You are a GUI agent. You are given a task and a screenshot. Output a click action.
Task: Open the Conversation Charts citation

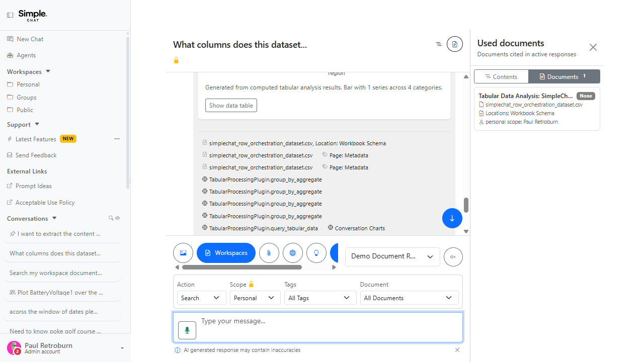coord(356,228)
